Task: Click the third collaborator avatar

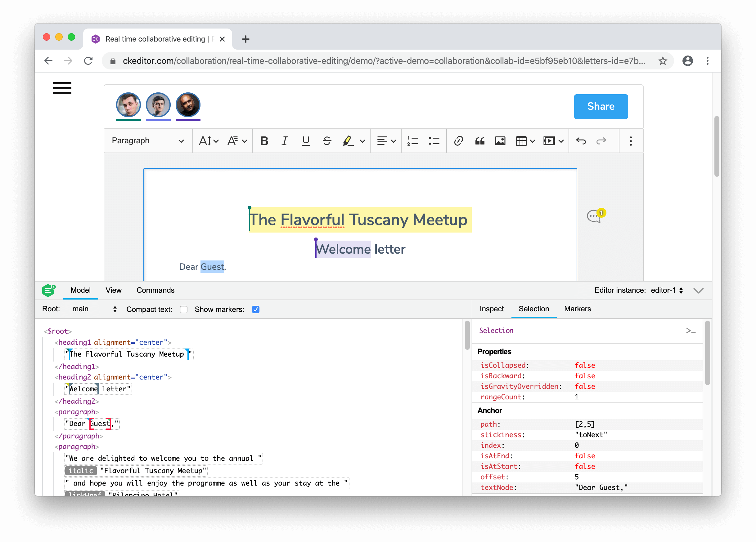Action: pos(188,105)
